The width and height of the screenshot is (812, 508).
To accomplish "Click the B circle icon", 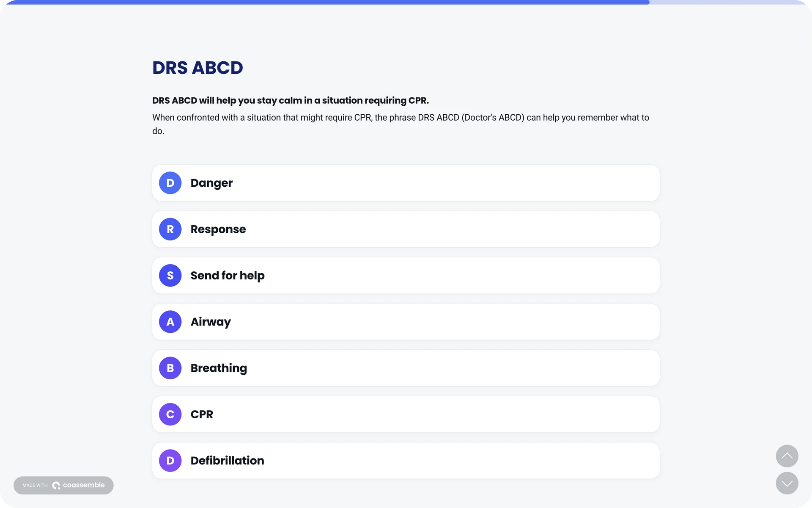I will 170,368.
